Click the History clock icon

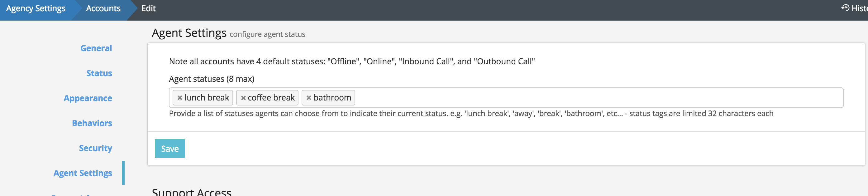coord(845,8)
